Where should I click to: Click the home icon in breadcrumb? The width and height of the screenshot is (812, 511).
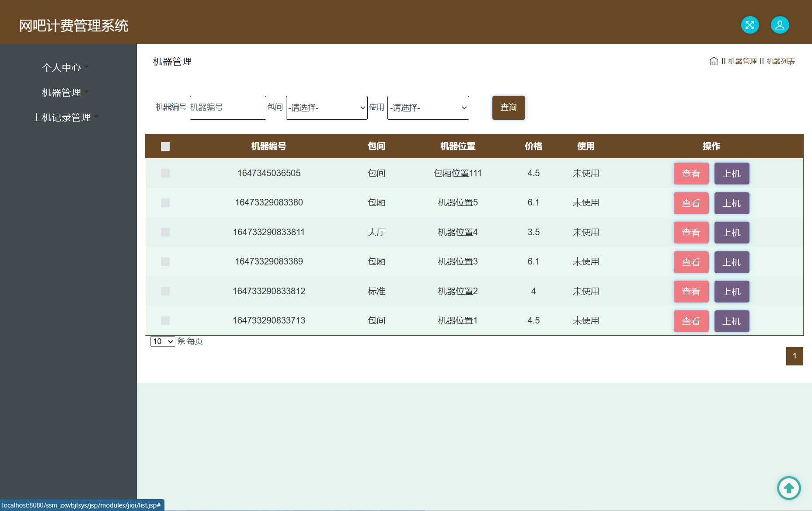[714, 61]
